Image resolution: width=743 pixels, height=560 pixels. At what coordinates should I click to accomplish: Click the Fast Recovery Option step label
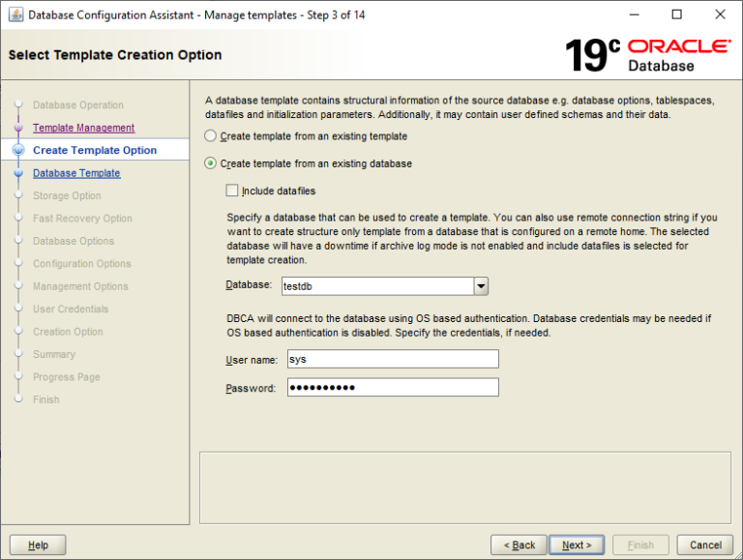(82, 219)
